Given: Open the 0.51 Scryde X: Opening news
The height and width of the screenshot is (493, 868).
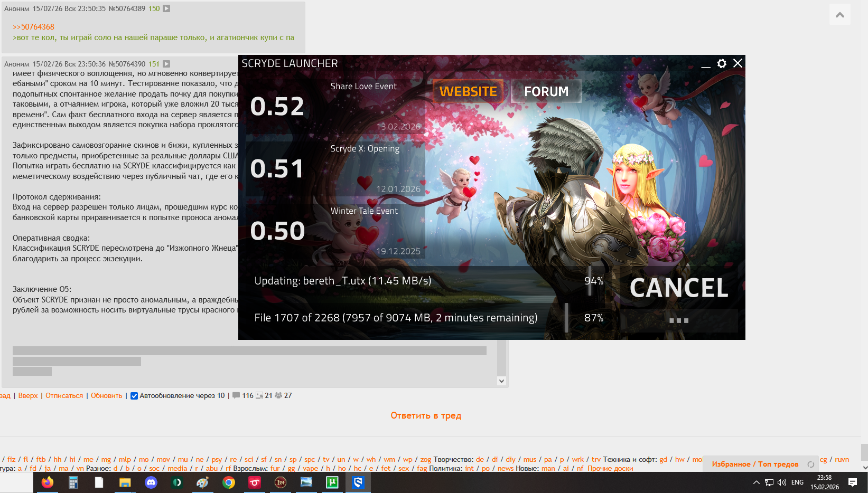Looking at the screenshot, I should point(335,169).
